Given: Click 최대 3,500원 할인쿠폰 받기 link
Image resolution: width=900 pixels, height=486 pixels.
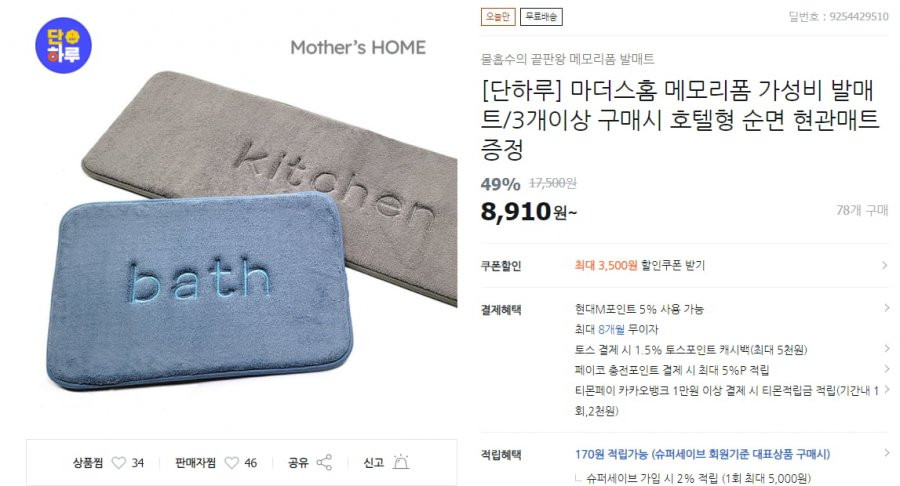Looking at the screenshot, I should click(639, 265).
